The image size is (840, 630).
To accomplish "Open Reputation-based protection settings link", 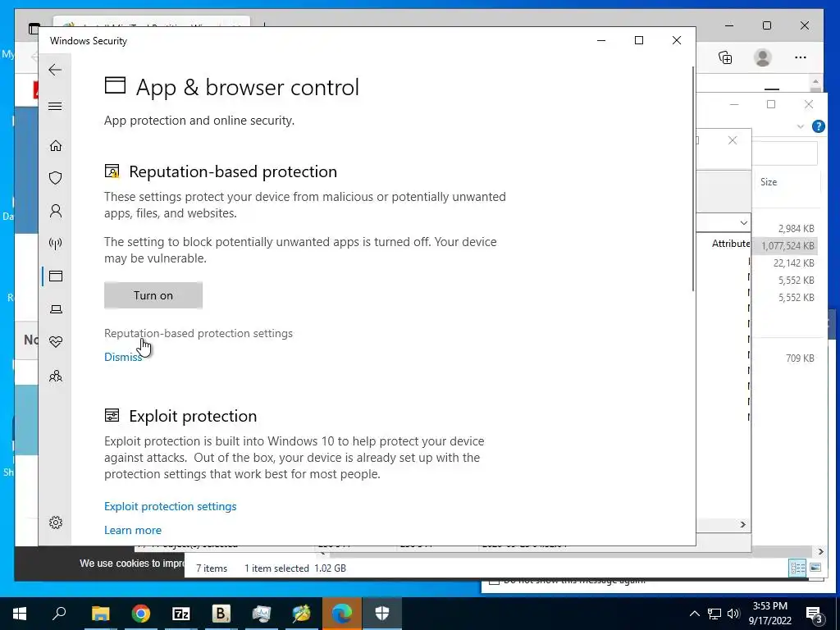I will [199, 333].
